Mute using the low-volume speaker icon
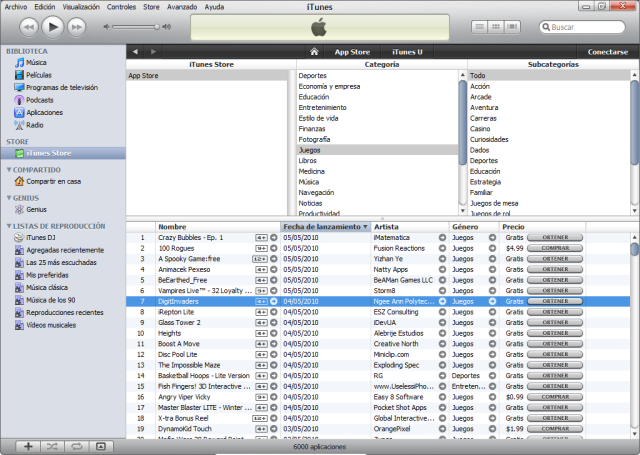 click(107, 27)
